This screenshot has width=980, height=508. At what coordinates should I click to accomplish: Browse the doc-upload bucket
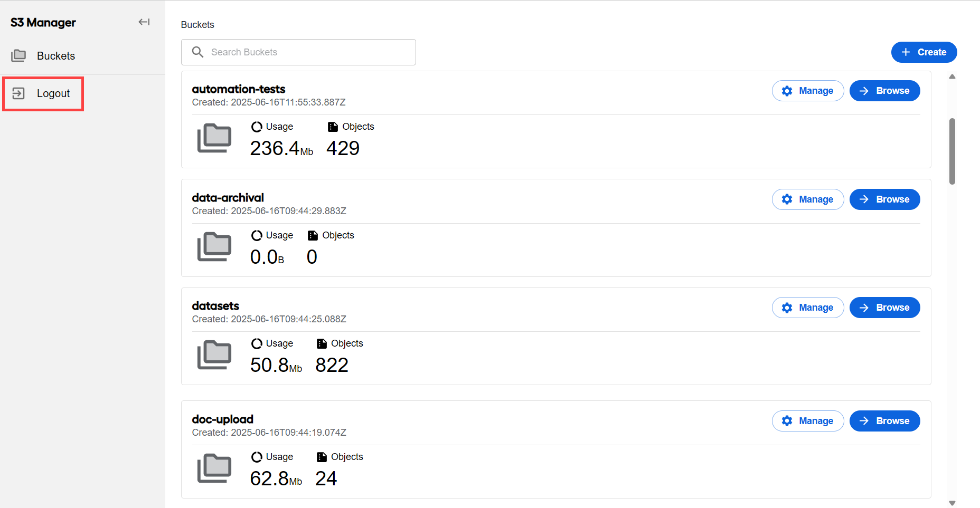885,421
